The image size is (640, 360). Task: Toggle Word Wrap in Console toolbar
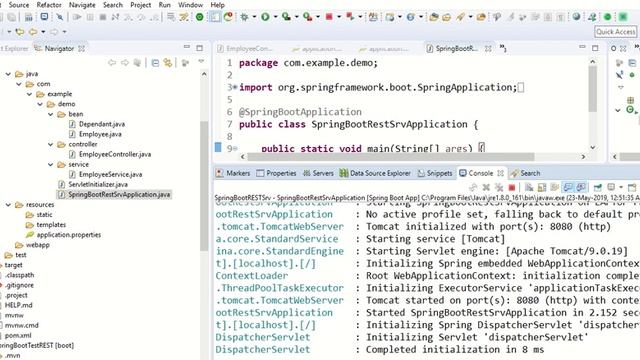[554, 187]
